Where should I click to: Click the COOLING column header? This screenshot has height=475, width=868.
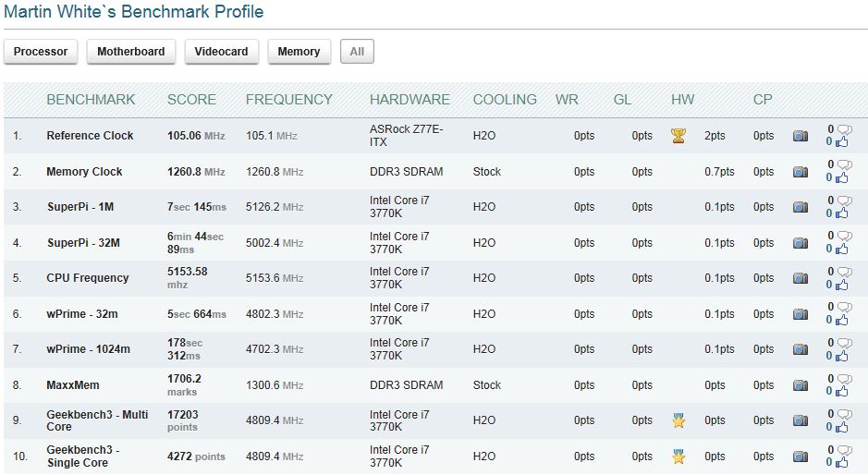(x=505, y=100)
